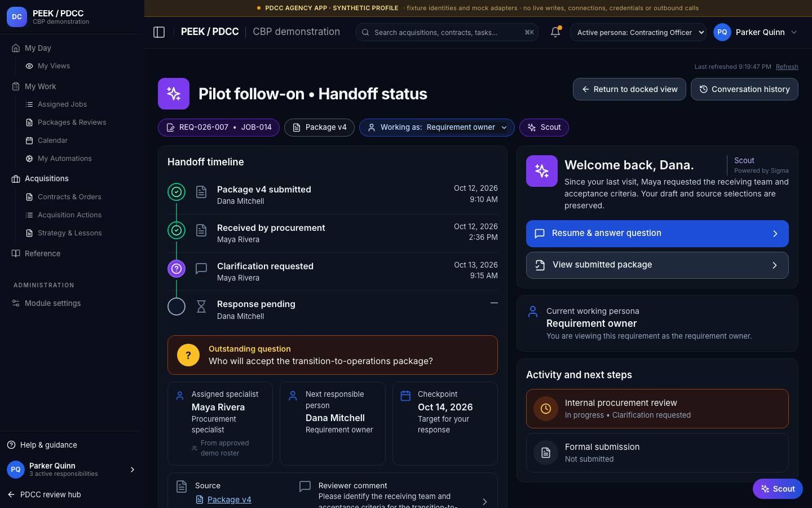This screenshot has width=812, height=508.
Task: Expand the Reviewer comment chevron
Action: [x=484, y=502]
